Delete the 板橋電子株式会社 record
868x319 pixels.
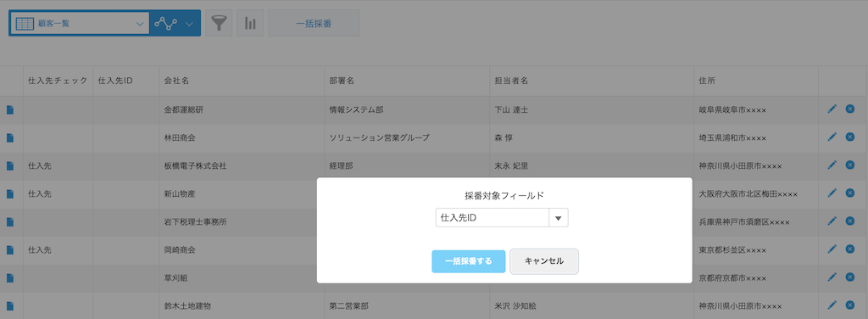pyautogui.click(x=849, y=165)
